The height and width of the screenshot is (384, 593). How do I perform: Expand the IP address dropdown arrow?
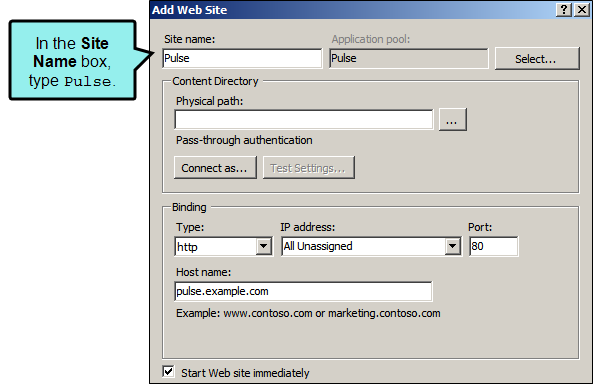click(452, 247)
